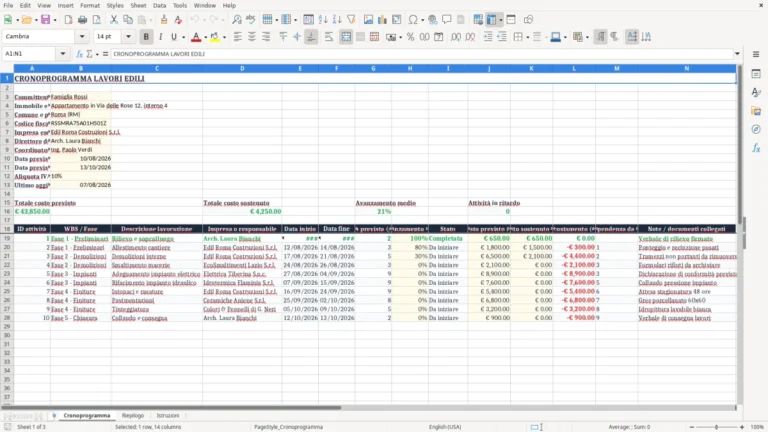
Task: Click the Print icon
Action: [82, 20]
